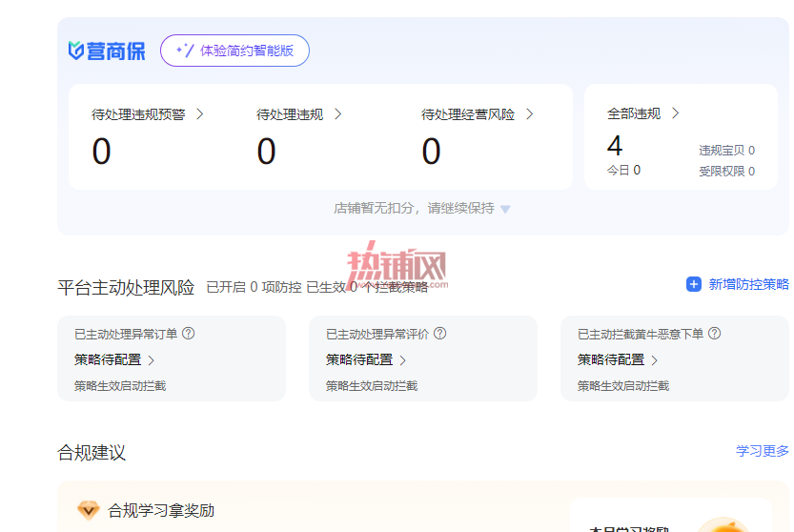
Task: Click the 违规宝贝 0 counter
Action: 726,151
